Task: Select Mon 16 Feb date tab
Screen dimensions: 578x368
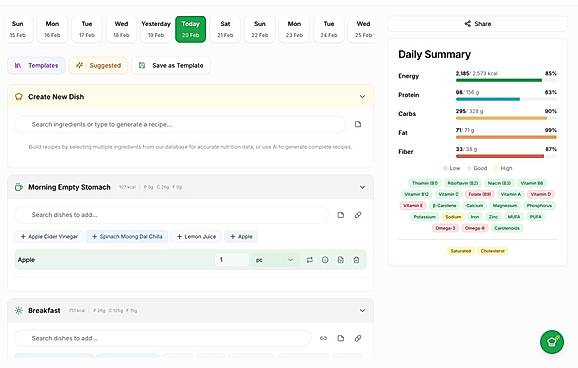Action: tap(52, 29)
